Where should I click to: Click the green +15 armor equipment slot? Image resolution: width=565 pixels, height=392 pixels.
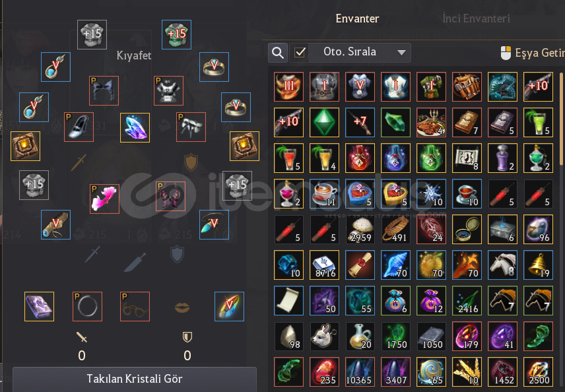click(x=176, y=34)
